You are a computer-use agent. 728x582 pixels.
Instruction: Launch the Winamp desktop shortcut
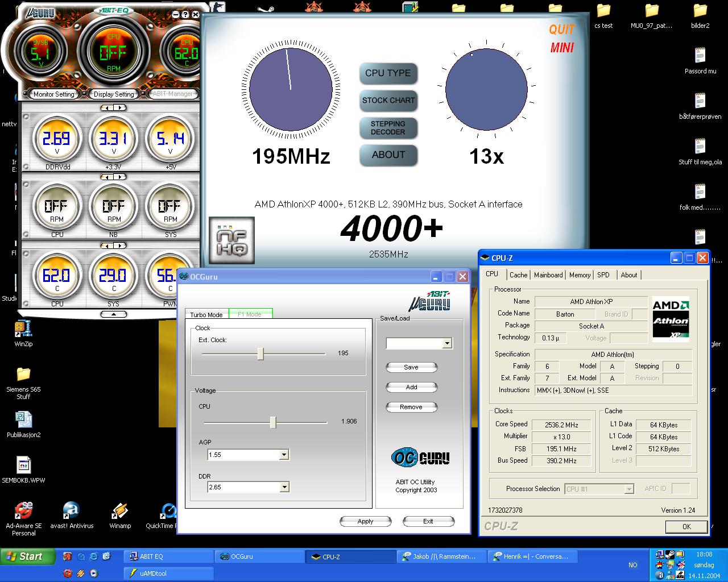(120, 515)
